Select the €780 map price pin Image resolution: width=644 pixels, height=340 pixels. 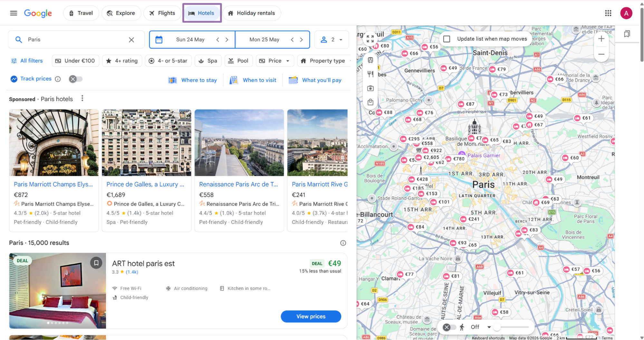coord(456,159)
